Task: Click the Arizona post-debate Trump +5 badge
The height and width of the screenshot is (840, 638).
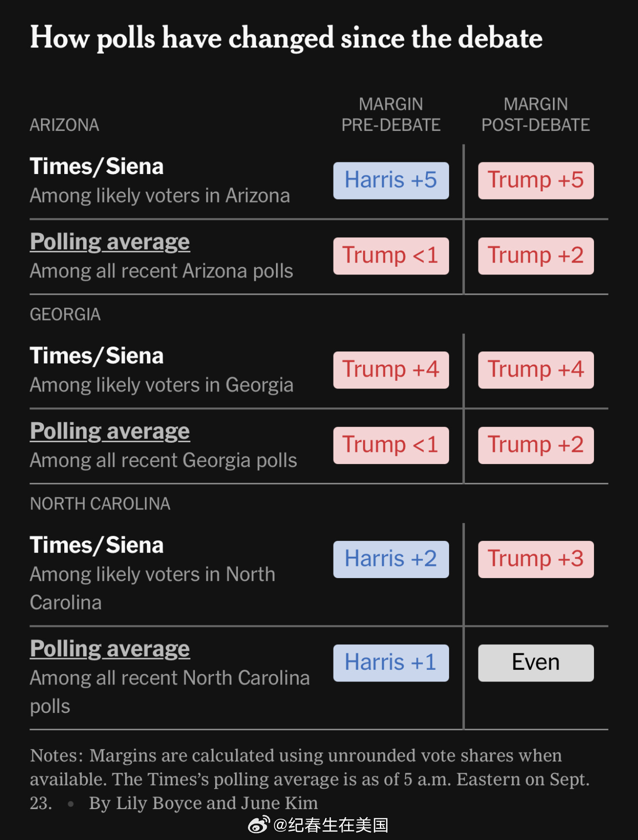Action: pos(536,180)
